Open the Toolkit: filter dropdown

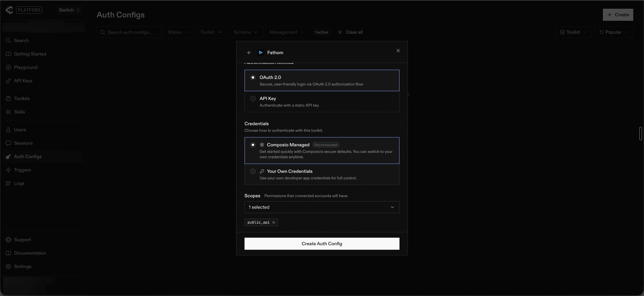(x=211, y=32)
